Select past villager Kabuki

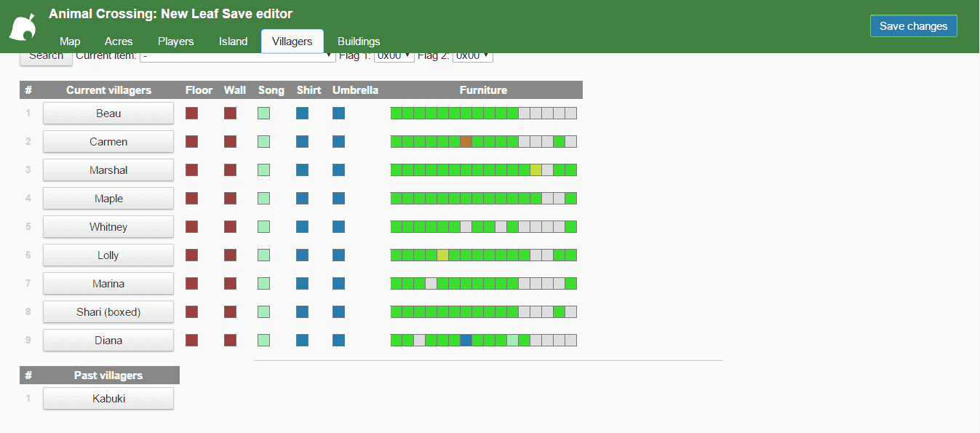click(108, 399)
